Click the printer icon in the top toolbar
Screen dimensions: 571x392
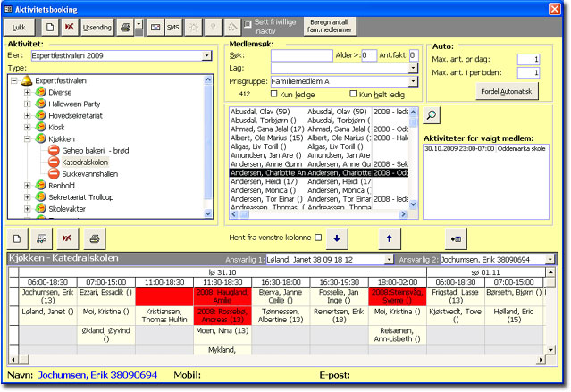click(125, 28)
